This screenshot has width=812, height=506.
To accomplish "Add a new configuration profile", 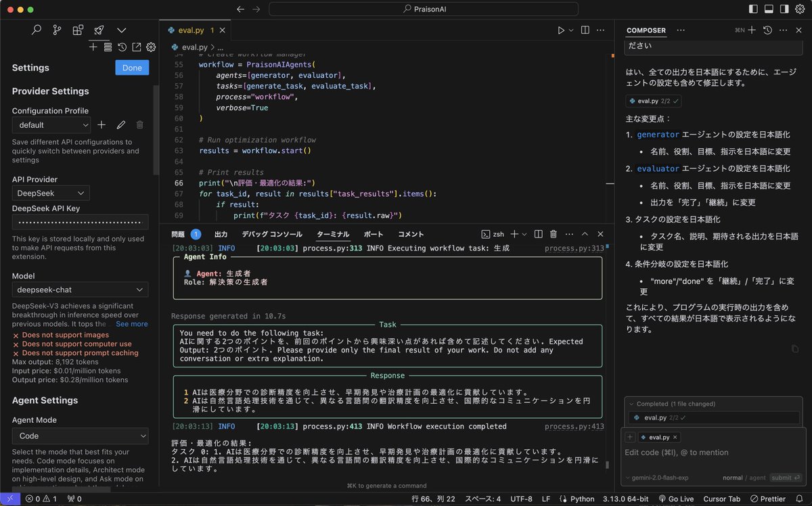I will click(101, 124).
